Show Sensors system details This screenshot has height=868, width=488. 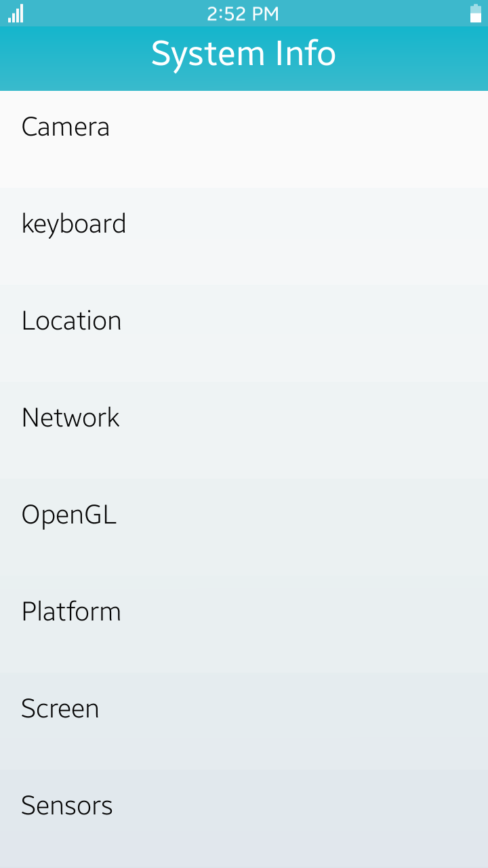pos(67,806)
